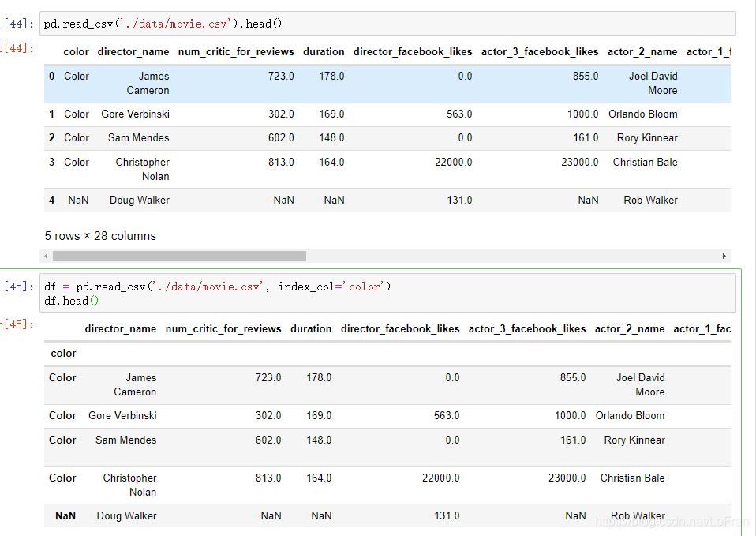This screenshot has height=536, width=756.
Task: Click 'director_facebook_likes' header in output 45 table
Action: pyautogui.click(x=400, y=329)
